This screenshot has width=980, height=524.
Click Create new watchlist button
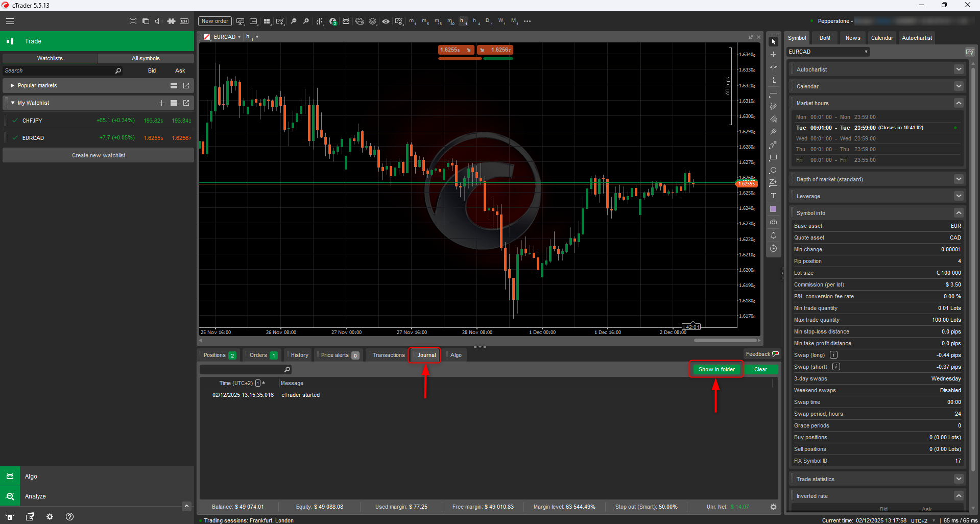pyautogui.click(x=98, y=155)
